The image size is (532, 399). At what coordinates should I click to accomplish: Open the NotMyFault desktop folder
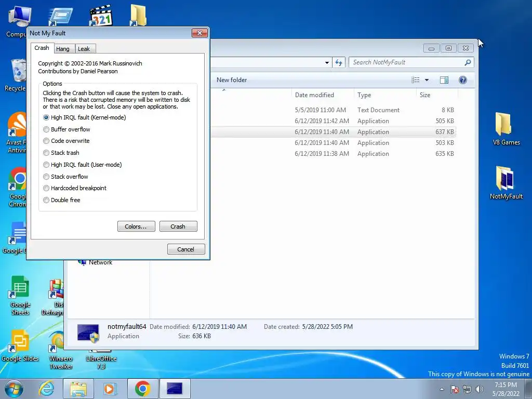coord(506,182)
